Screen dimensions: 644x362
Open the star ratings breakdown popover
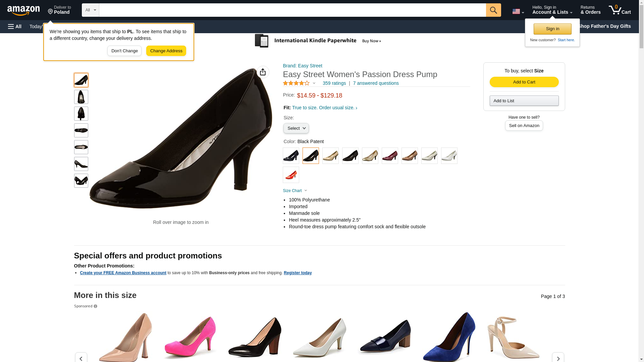coord(299,83)
